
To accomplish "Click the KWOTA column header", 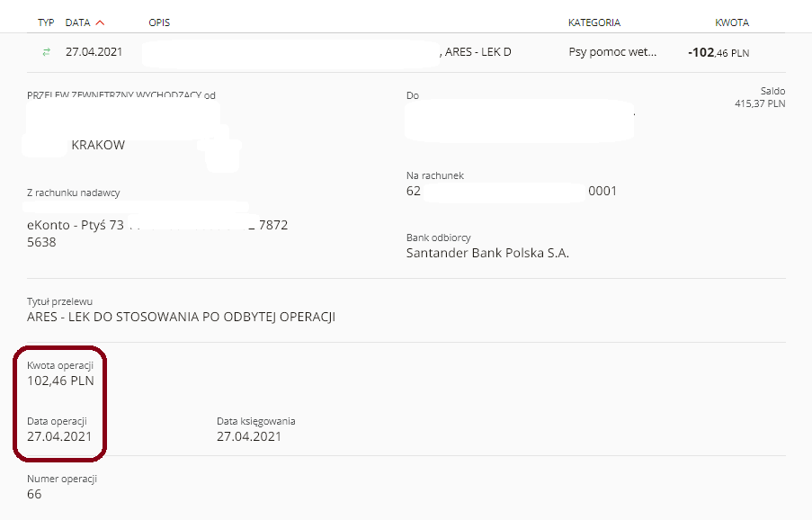I will tap(732, 22).
